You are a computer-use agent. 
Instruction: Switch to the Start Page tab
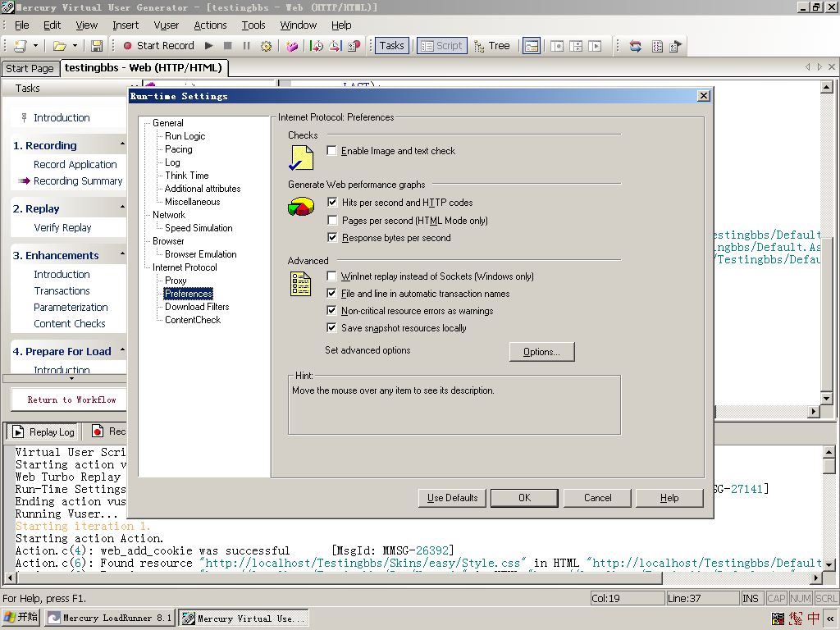[x=30, y=69]
